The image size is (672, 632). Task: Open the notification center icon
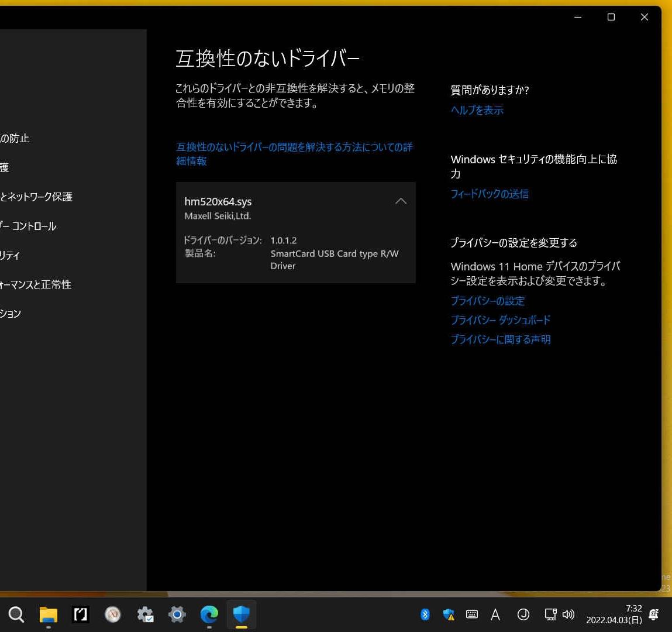pos(654,614)
